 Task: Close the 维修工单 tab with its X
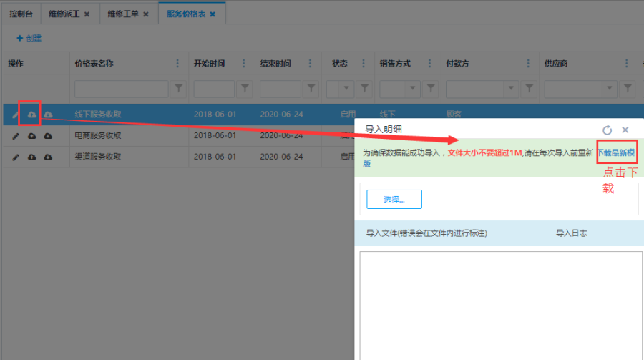(146, 14)
